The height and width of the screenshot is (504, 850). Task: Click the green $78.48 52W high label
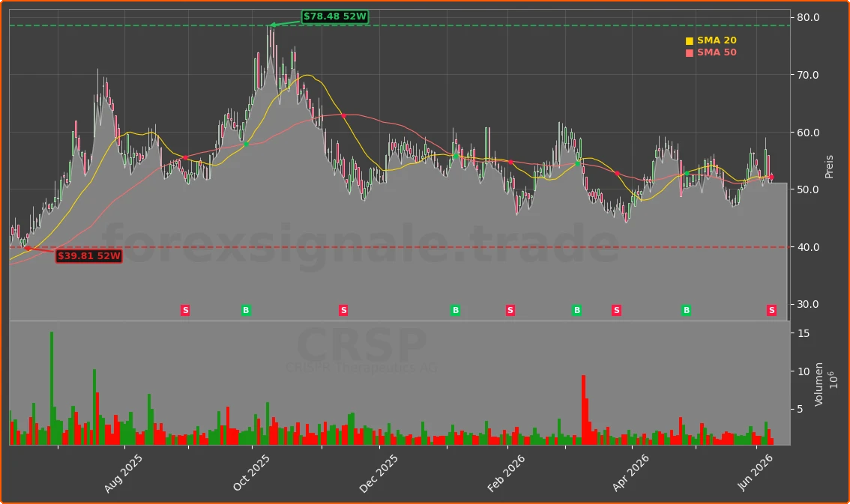(335, 16)
